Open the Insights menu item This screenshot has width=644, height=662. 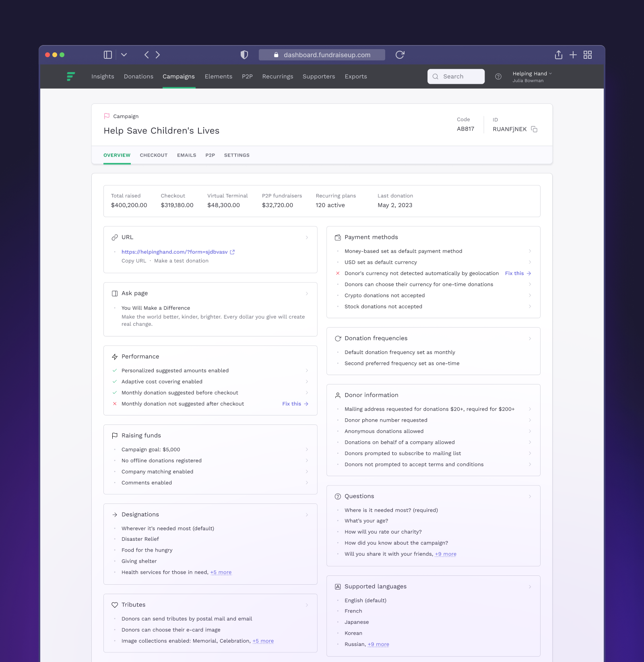(103, 77)
